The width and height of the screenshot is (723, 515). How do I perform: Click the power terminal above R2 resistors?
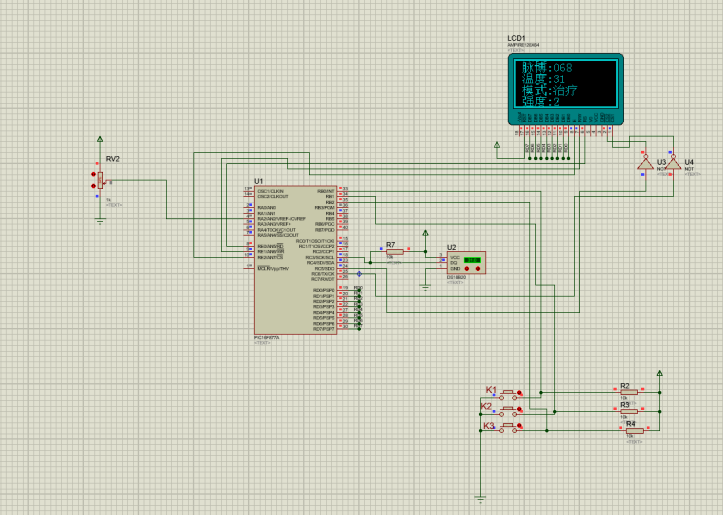[x=660, y=373]
